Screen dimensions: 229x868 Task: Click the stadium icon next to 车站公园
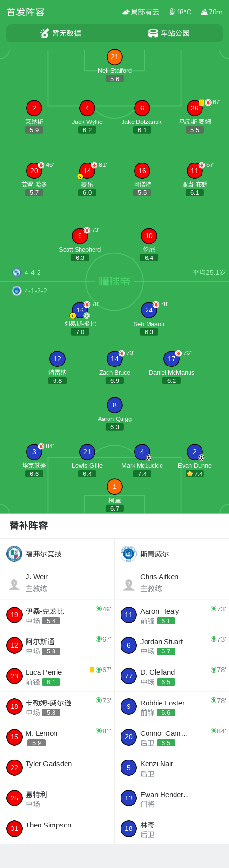pyautogui.click(x=153, y=33)
